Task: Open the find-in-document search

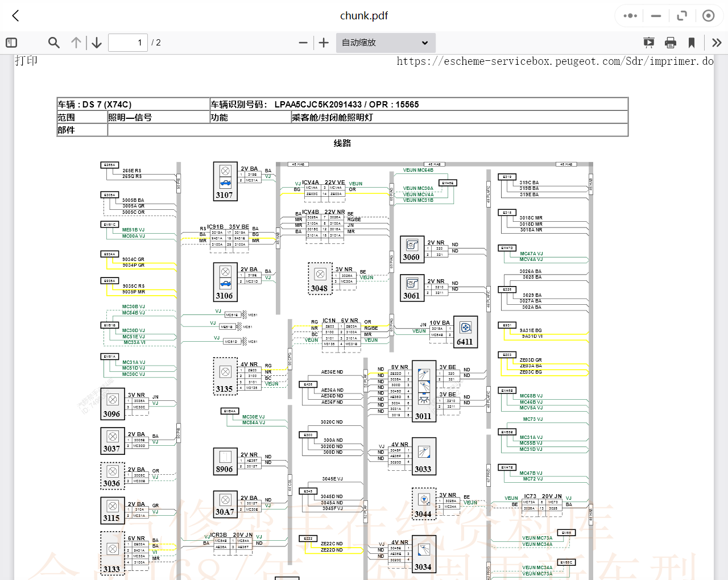Action: [54, 43]
